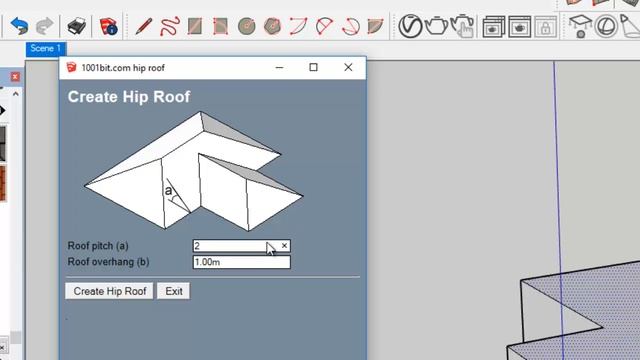Select the Rotated Rectangle tool
The width and height of the screenshot is (640, 360).
(220, 27)
